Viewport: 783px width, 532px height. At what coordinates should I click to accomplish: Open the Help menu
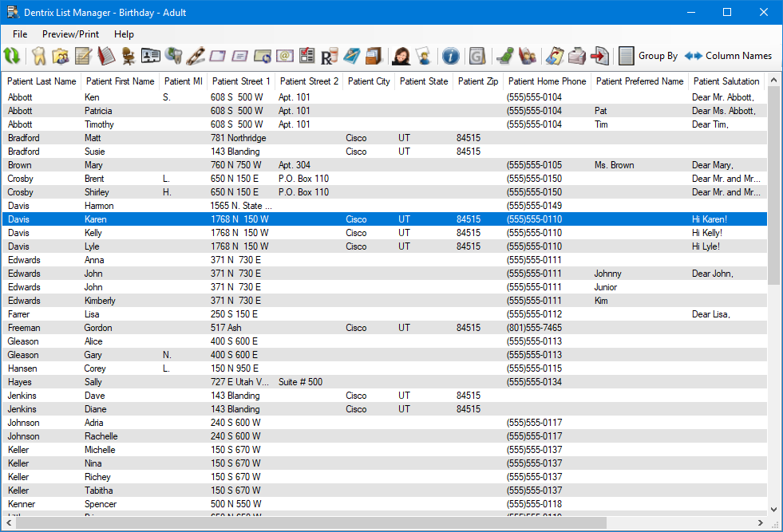coord(124,34)
